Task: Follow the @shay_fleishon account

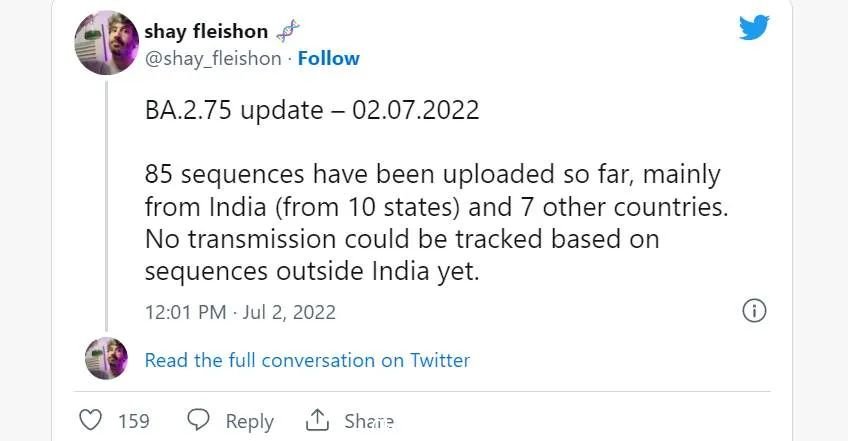Action: 329,58
